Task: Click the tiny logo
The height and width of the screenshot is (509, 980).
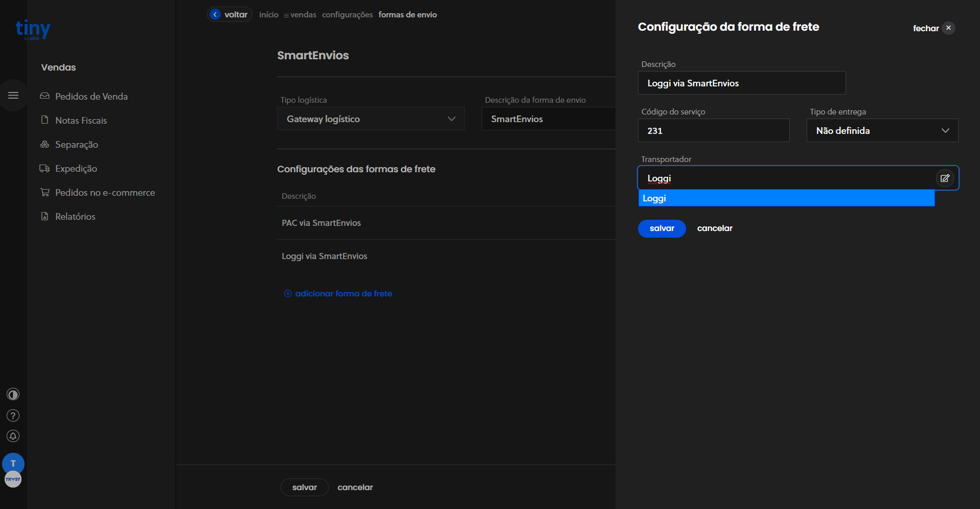Action: pos(33,30)
